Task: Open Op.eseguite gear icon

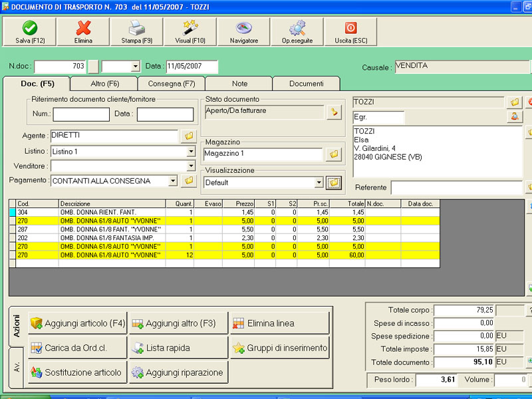Action: [x=297, y=29]
